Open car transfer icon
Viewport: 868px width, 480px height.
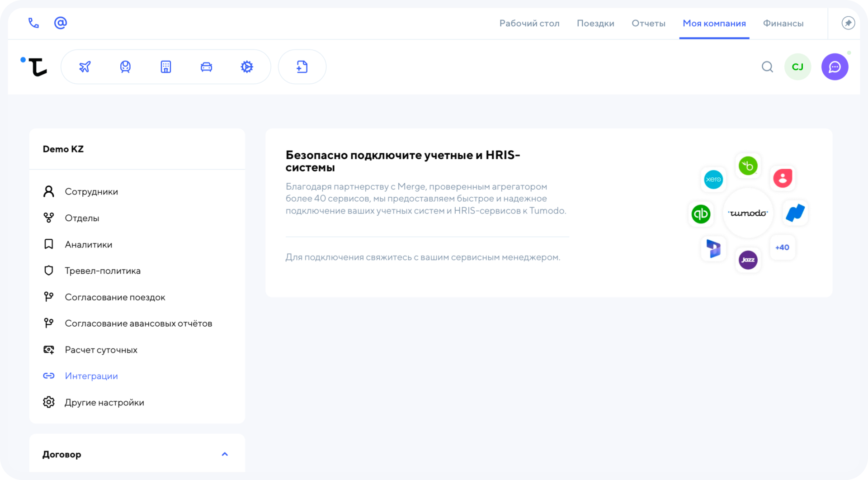(x=206, y=67)
